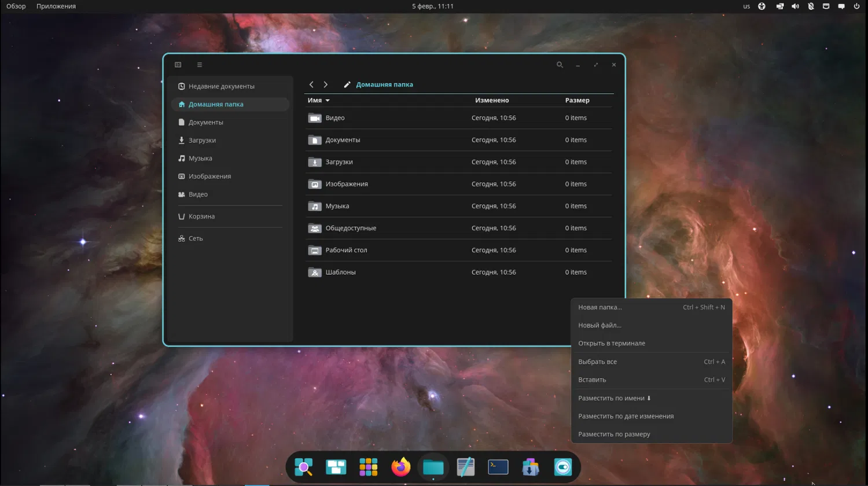This screenshot has width=868, height=486.
Task: Select Домашняя папка in the sidebar
Action: point(230,104)
